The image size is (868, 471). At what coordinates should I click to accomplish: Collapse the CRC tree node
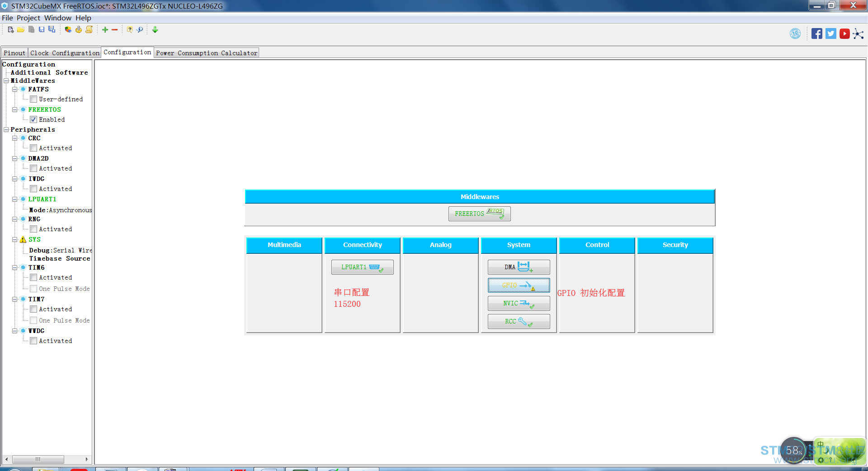[14, 138]
